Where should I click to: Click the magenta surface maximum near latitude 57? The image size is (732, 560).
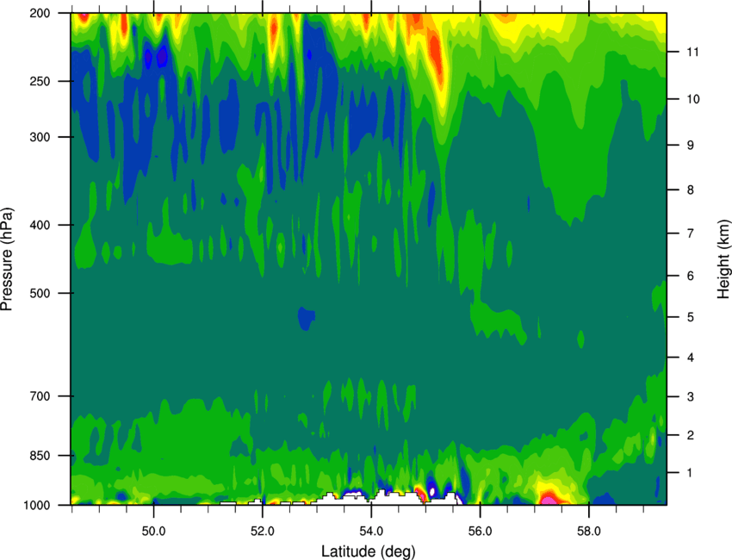tap(548, 501)
